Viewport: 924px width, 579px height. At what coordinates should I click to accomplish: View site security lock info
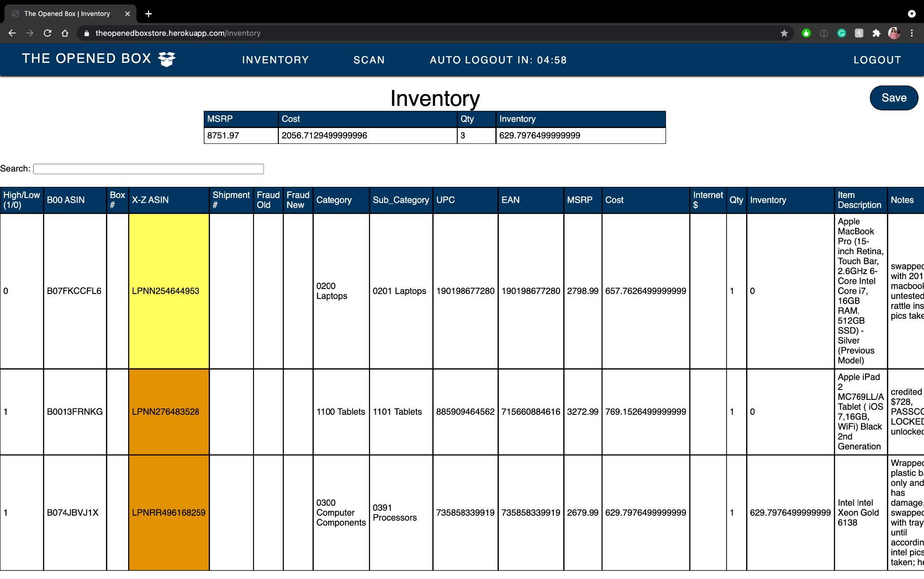tap(86, 33)
